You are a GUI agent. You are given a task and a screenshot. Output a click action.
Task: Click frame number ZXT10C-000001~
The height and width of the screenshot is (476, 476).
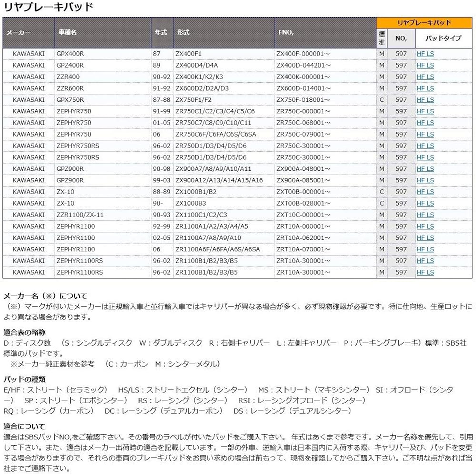click(x=303, y=215)
